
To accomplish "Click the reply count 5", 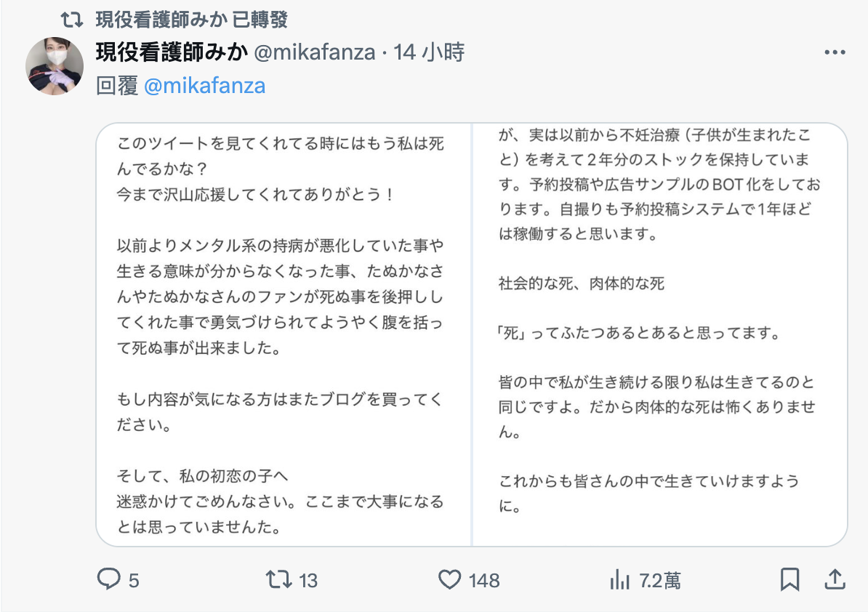I will tap(134, 580).
